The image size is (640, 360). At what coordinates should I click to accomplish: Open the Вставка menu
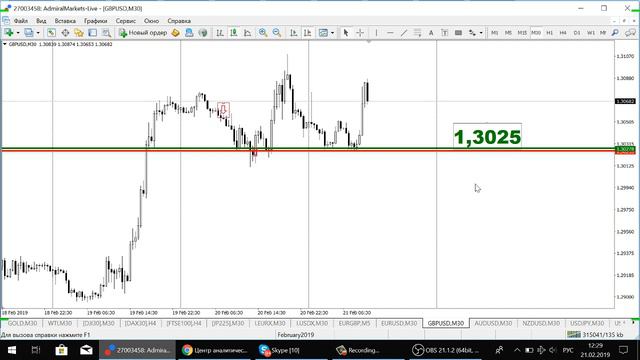(65, 21)
